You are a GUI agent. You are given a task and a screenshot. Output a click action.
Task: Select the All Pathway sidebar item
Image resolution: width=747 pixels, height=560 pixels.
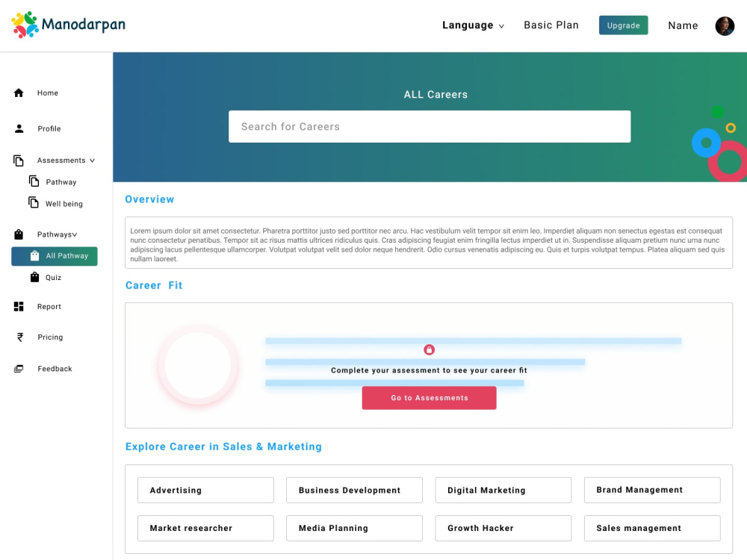pyautogui.click(x=55, y=256)
